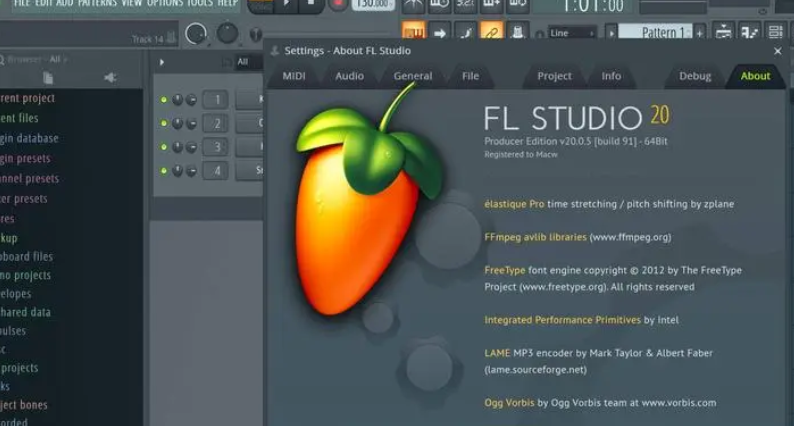Mute channel 1 via its green LED
The image size is (794, 426).
pyautogui.click(x=164, y=100)
